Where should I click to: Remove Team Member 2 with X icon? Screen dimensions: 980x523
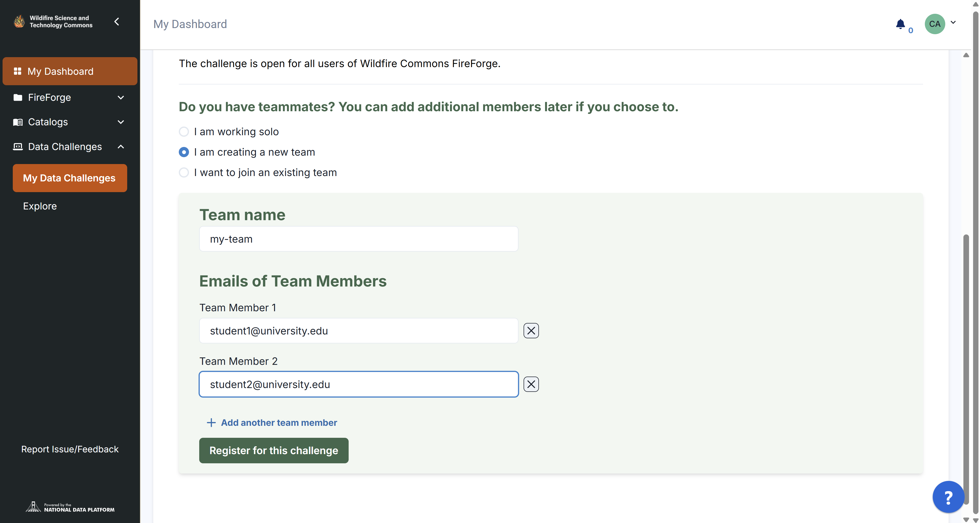(531, 384)
